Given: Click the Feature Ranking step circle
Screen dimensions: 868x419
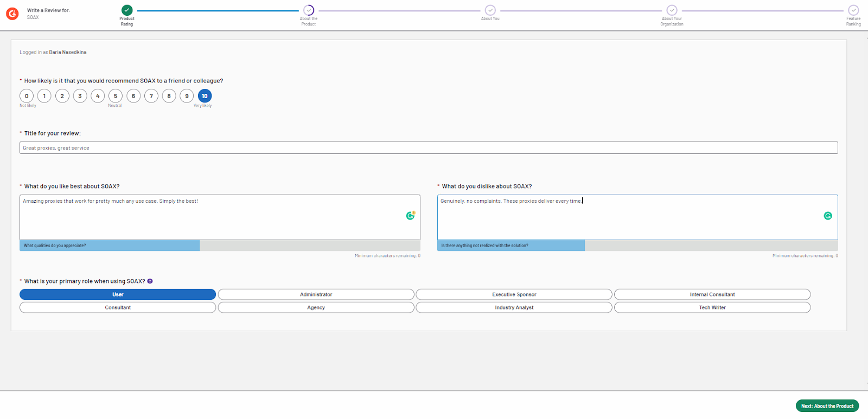Looking at the screenshot, I should point(853,10).
